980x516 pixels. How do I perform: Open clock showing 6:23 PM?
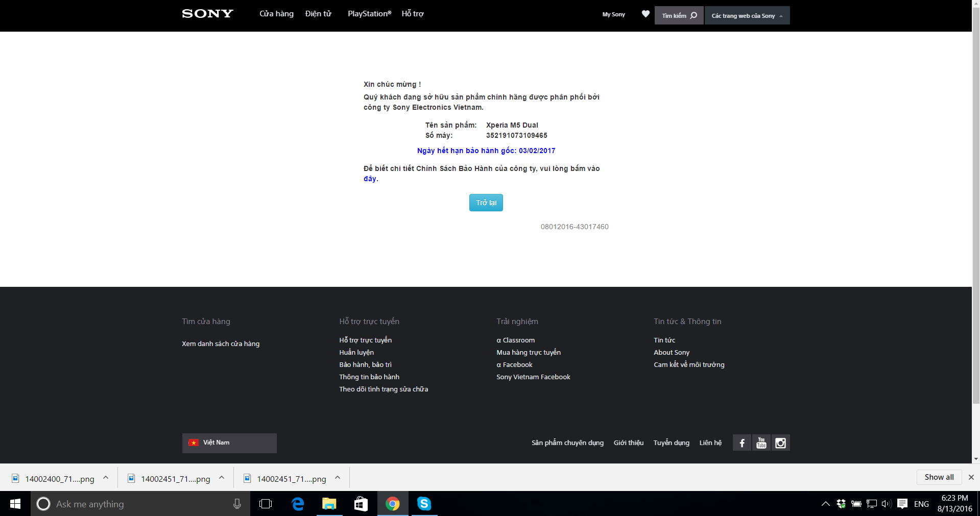954,503
